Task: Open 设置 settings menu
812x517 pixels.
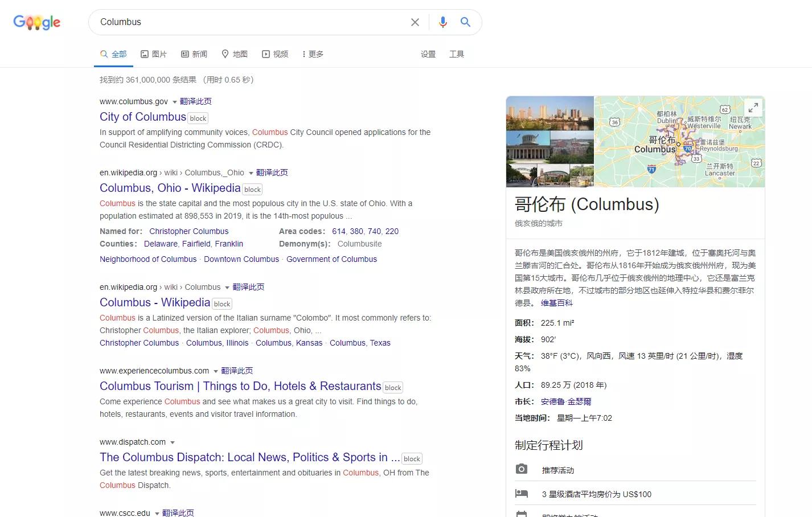Action: 428,54
